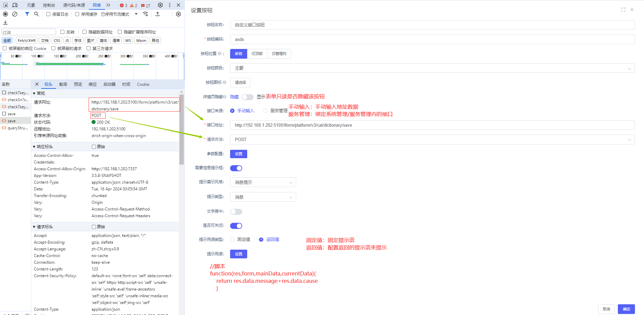
Task: Activate the inspect element picker icon
Action: pyautogui.click(x=5, y=5)
